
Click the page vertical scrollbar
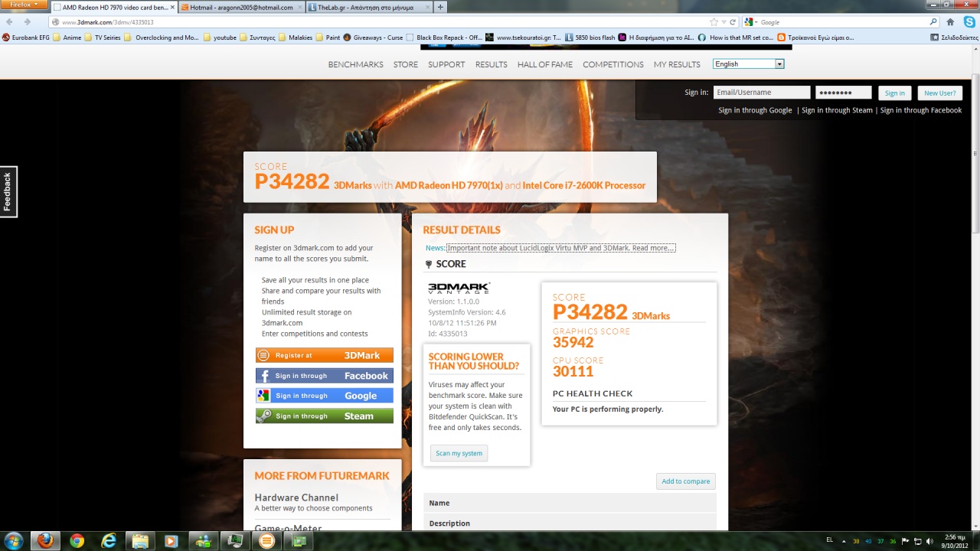point(975,153)
